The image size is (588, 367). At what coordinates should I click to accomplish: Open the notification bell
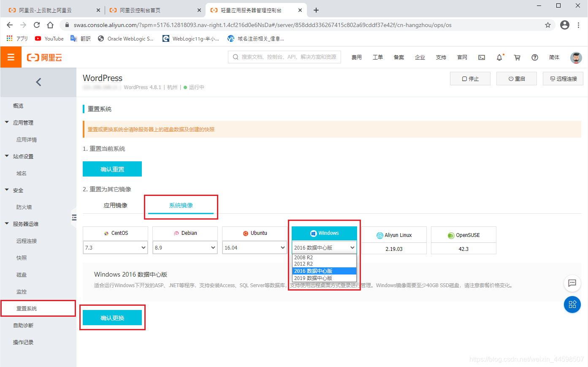point(499,57)
